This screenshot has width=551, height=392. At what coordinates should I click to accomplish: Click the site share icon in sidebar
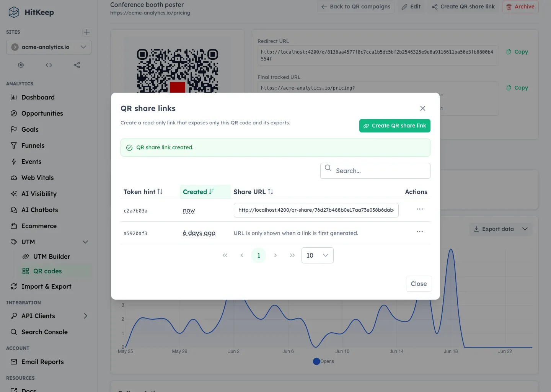77,65
